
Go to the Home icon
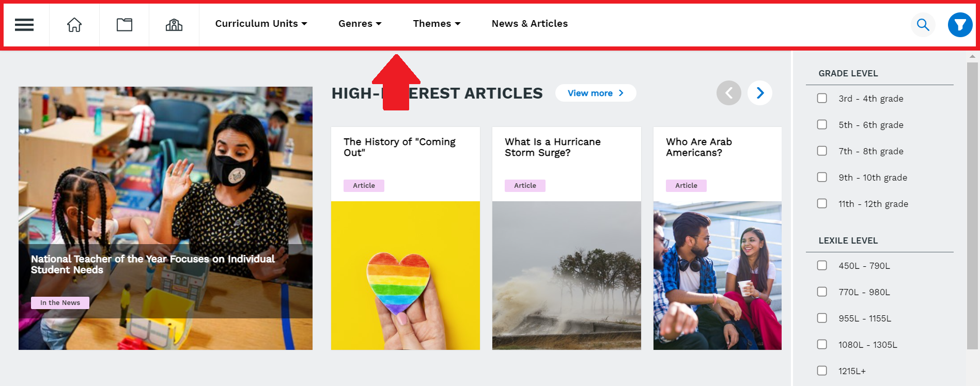pyautogui.click(x=74, y=25)
